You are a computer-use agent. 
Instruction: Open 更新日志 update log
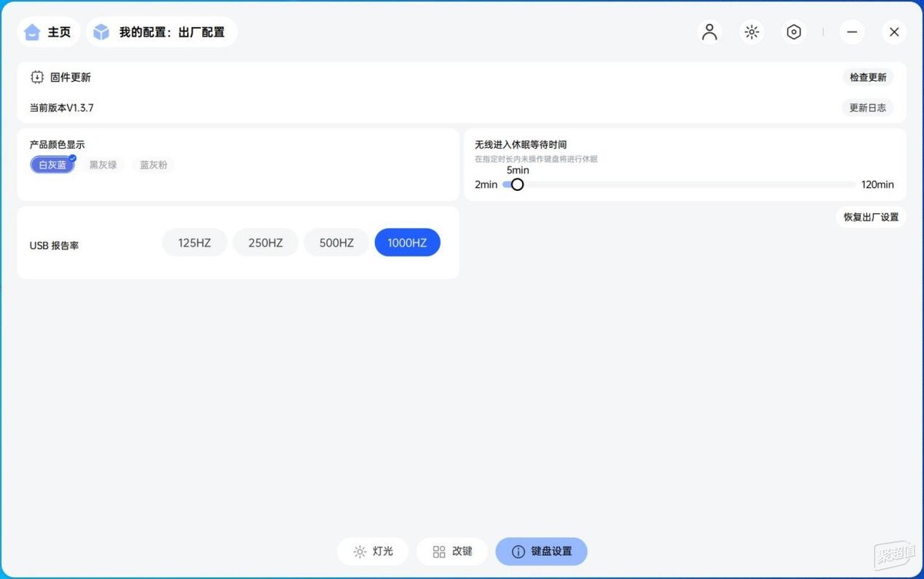click(868, 108)
